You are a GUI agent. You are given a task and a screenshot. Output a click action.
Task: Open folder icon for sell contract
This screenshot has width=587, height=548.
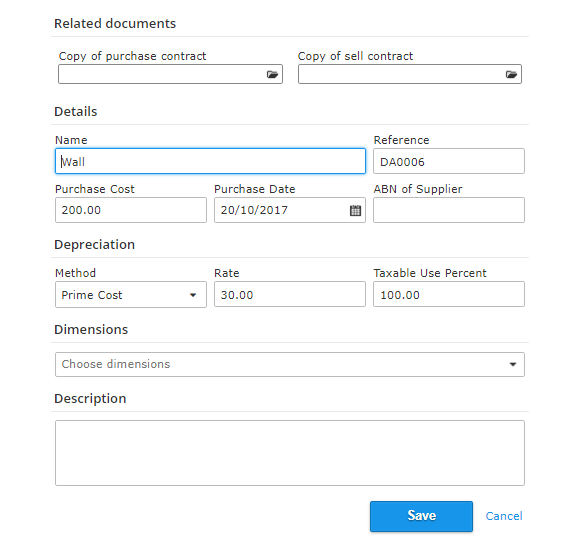(x=511, y=74)
